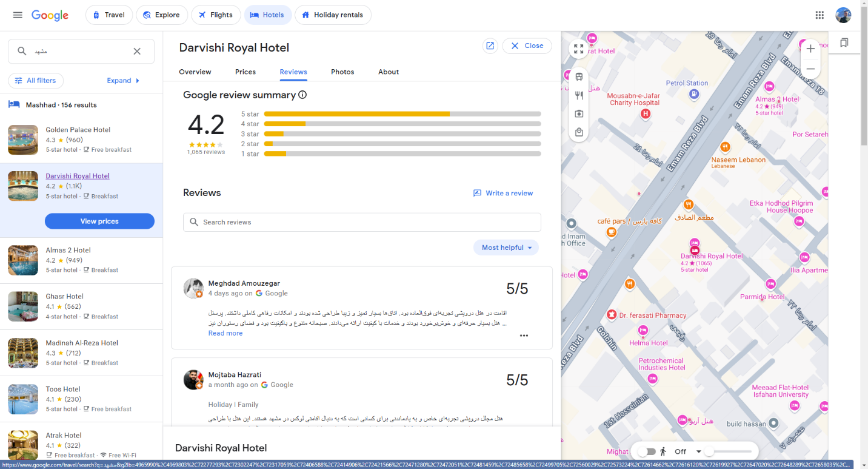Go to Holiday rentals section
This screenshot has width=868, height=469.
pos(333,15)
